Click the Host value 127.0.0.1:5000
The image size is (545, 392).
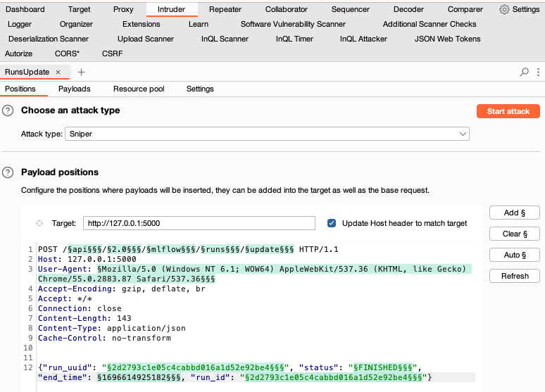click(x=102, y=259)
